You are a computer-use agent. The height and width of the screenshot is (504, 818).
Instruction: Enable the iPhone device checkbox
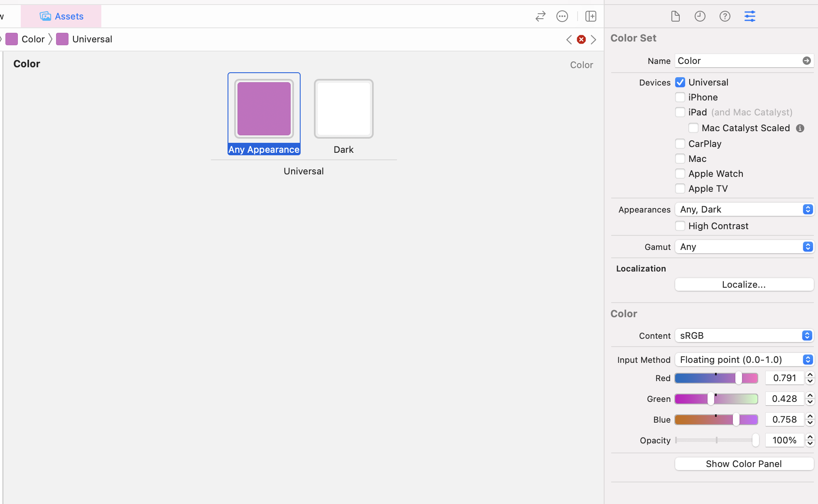(680, 97)
